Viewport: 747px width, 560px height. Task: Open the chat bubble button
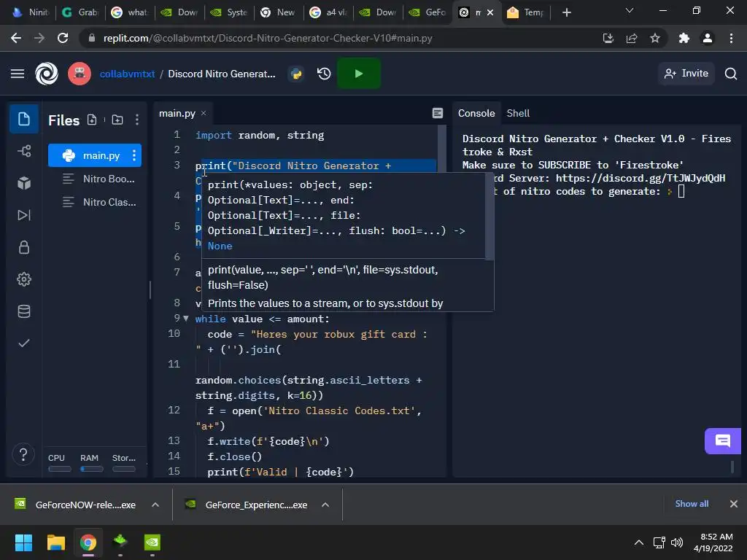[722, 441]
